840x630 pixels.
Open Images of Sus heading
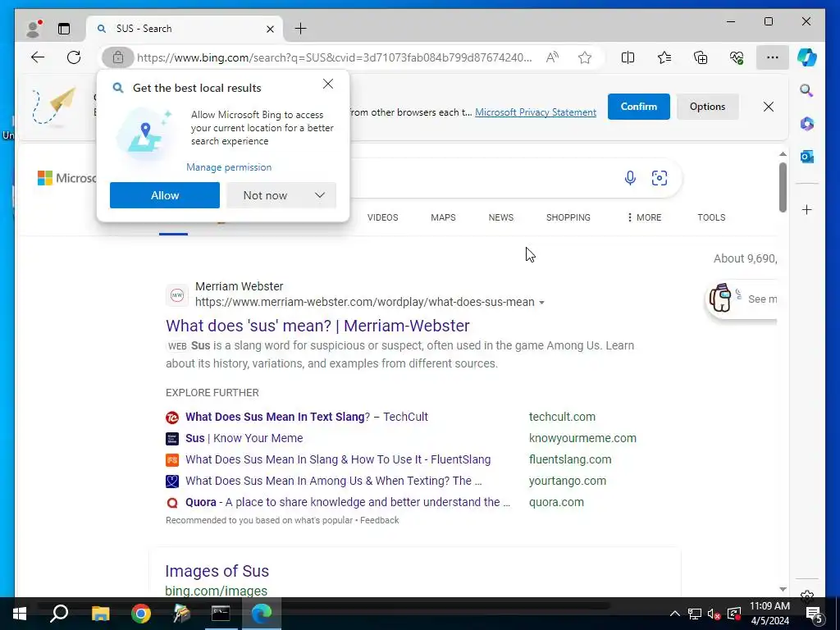point(217,571)
